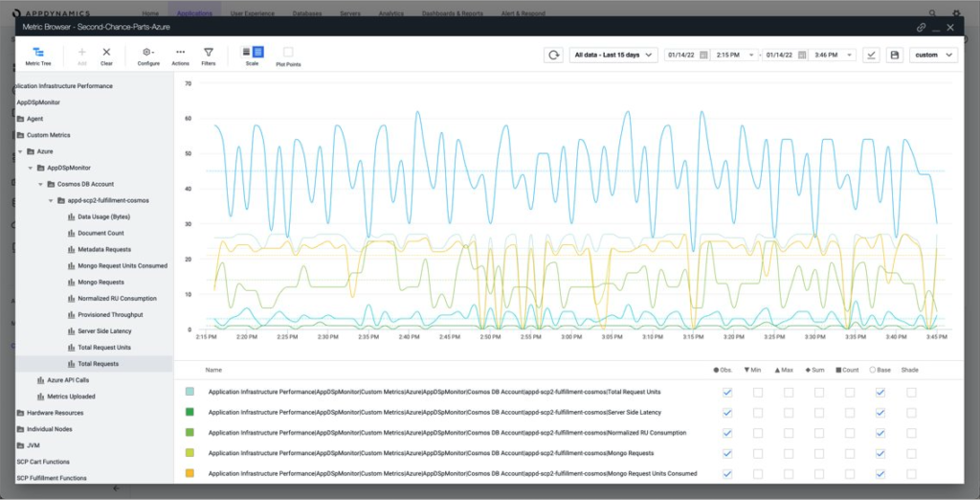Image resolution: width=980 pixels, height=500 pixels.
Task: Click Server Side Latency green swatch
Action: click(x=189, y=413)
